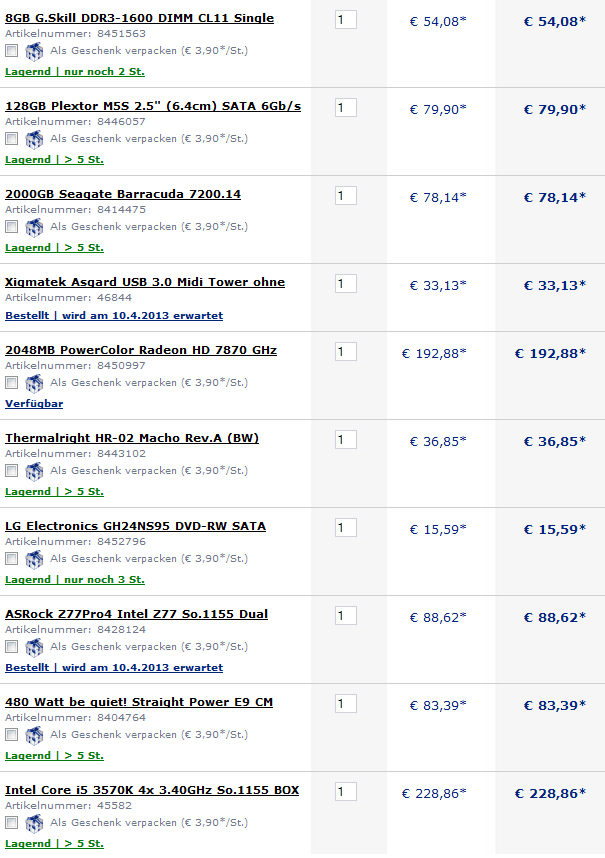Click unit price '€ 15,59*'
The height and width of the screenshot is (858, 605).
coord(438,530)
